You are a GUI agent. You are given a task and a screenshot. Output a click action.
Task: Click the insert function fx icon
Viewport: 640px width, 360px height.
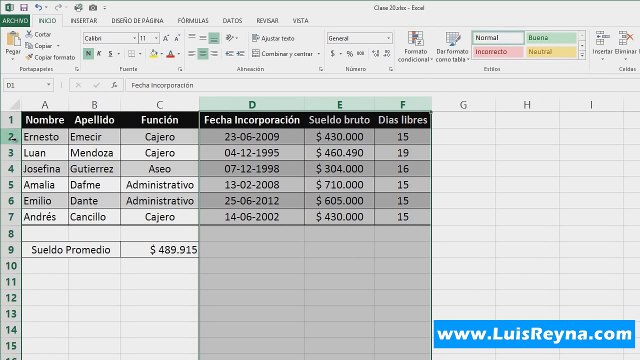click(114, 85)
